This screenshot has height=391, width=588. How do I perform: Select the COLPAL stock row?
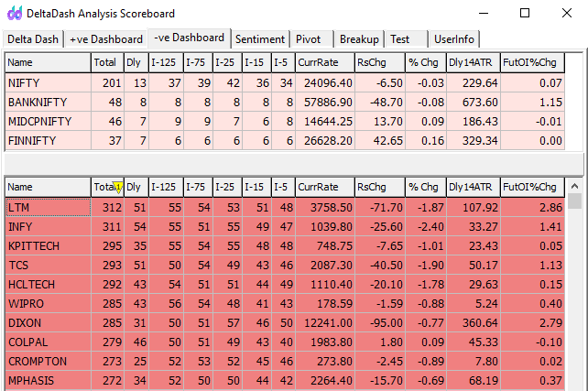(x=285, y=342)
